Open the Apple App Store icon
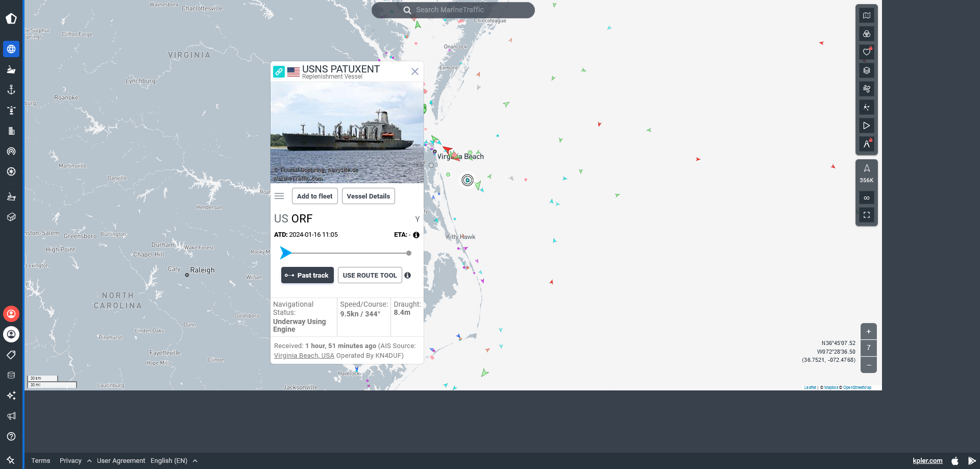The height and width of the screenshot is (469, 980). pos(955,460)
